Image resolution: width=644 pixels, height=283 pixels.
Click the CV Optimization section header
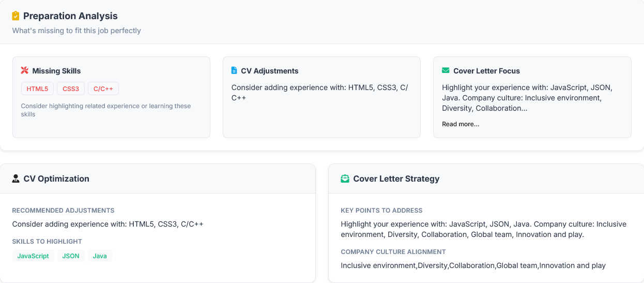point(56,178)
